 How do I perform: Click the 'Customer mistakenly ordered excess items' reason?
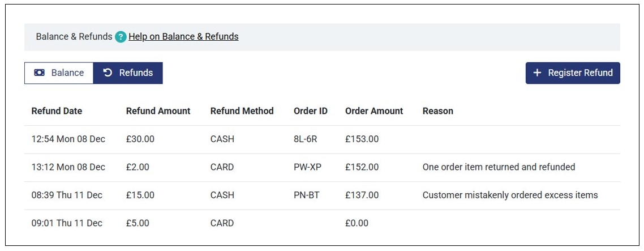click(510, 195)
